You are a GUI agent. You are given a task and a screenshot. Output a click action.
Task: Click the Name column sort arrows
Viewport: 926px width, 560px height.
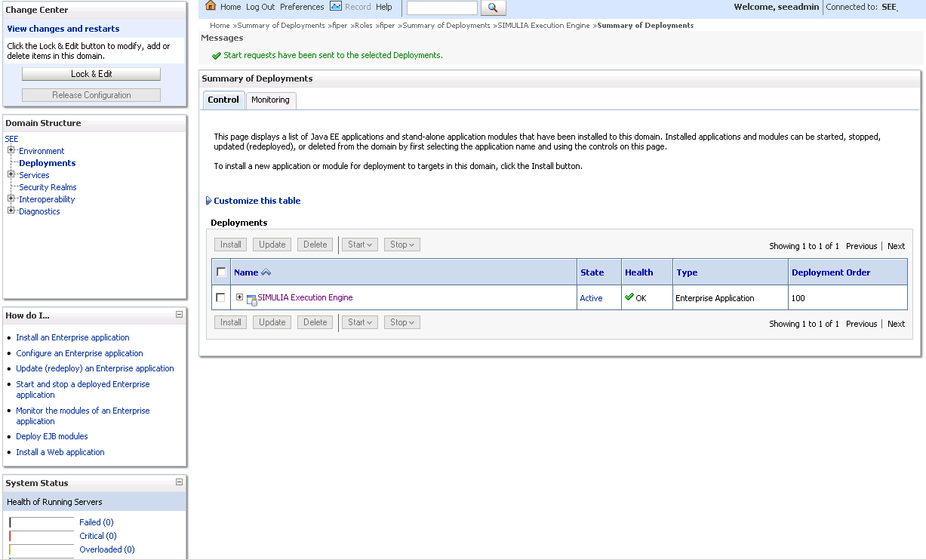pos(266,272)
